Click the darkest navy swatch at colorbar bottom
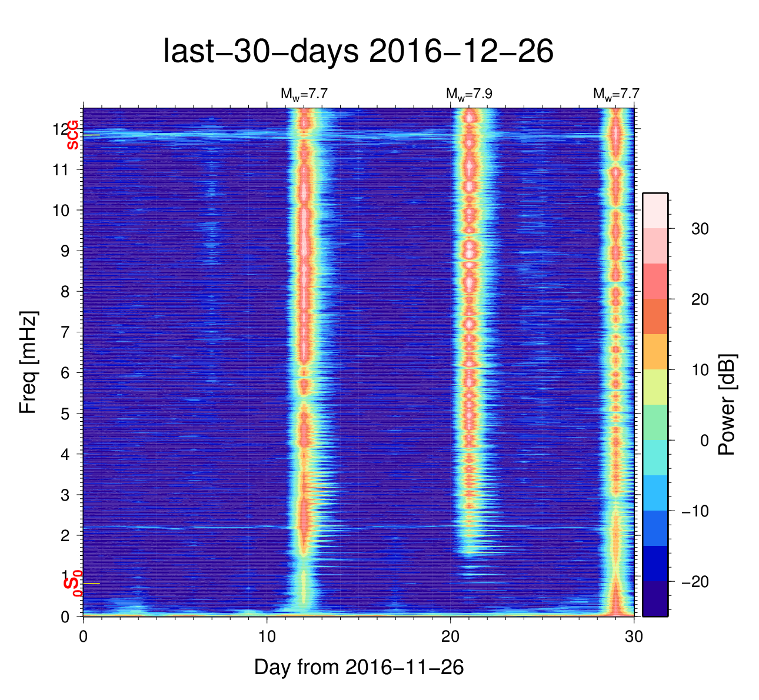Screen dimensions: 759x700 pos(655,599)
